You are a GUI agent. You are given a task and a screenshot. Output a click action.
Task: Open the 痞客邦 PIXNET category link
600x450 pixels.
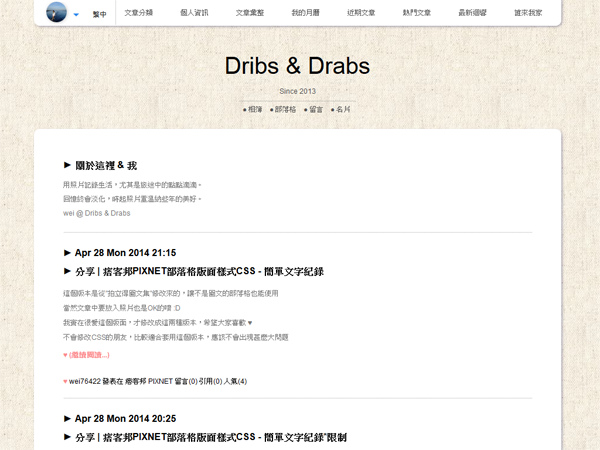tap(149, 382)
